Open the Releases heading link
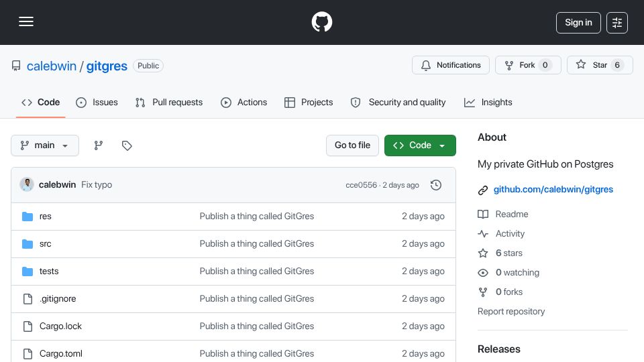Screen dimensions: 644x362 coord(498,349)
